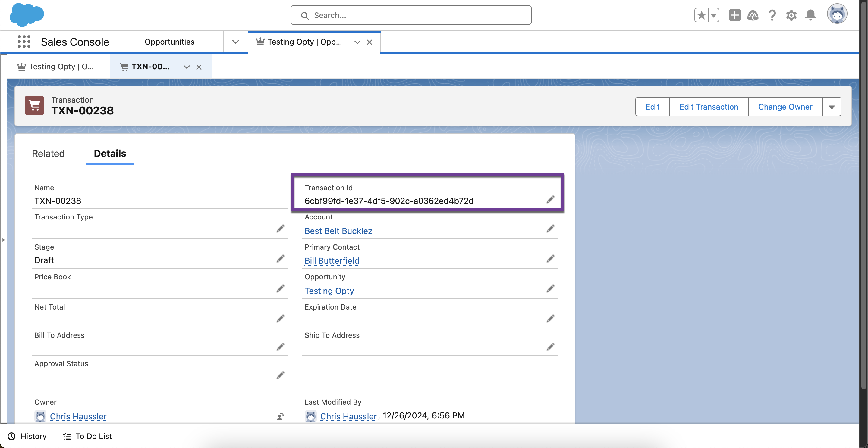Edit the Ship To Address field pencil
This screenshot has width=868, height=448.
point(551,347)
